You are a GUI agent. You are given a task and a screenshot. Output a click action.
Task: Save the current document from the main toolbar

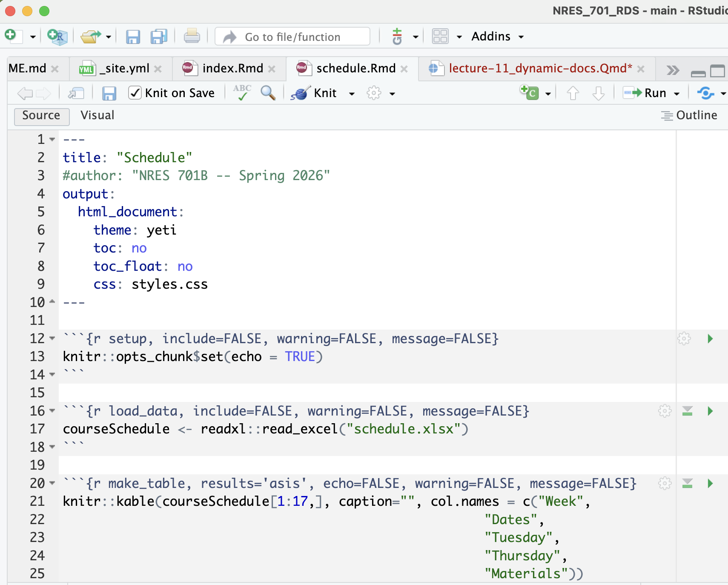click(x=133, y=37)
